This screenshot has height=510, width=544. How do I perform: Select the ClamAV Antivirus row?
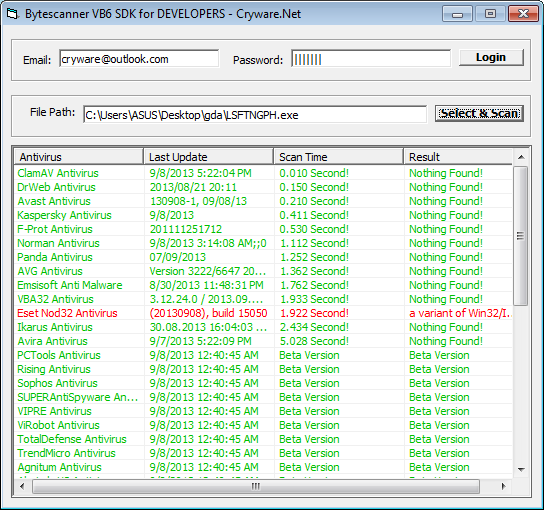tap(263, 173)
